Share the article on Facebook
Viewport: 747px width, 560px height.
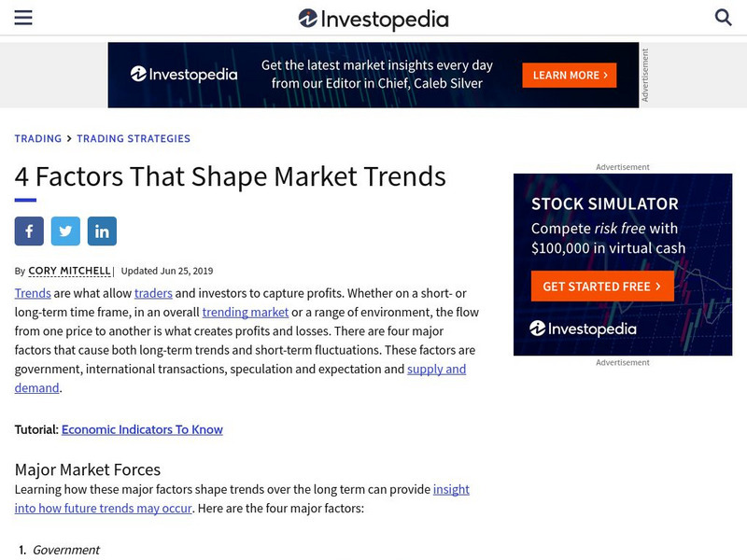pyautogui.click(x=29, y=231)
